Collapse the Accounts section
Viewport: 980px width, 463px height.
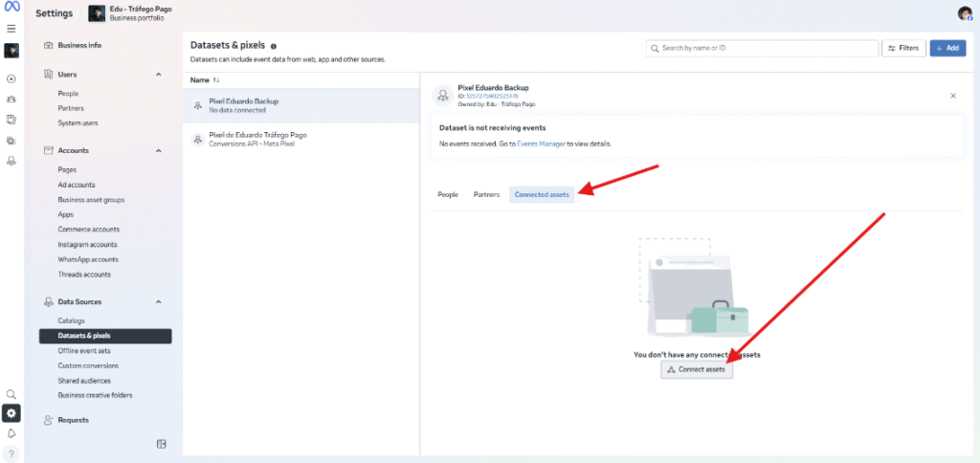(x=159, y=150)
